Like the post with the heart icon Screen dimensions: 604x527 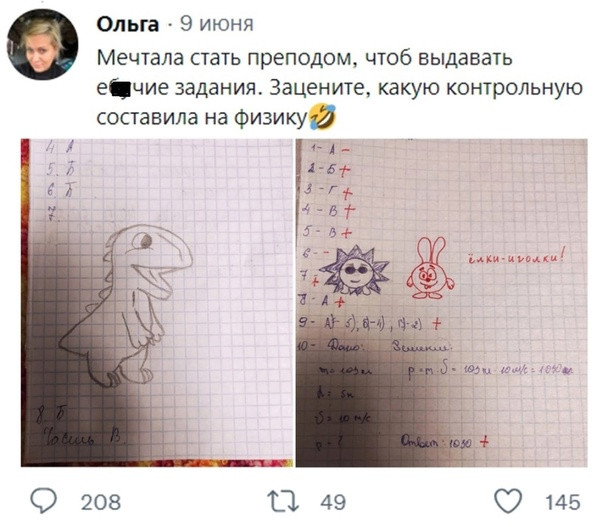pyautogui.click(x=508, y=501)
